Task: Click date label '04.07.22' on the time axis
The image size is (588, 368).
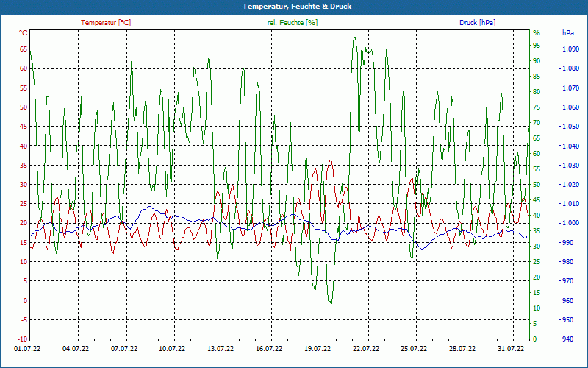Action: click(76, 349)
